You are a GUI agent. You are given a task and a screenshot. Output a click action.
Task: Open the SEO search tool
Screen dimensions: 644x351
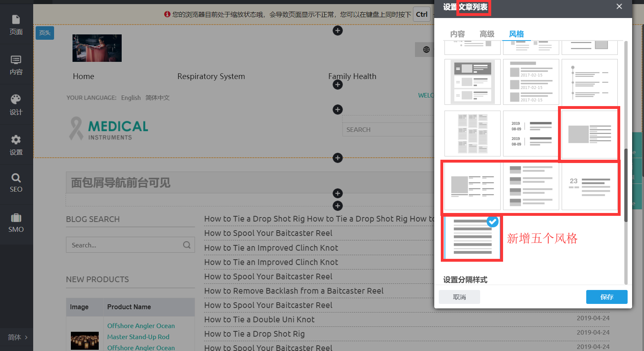click(16, 183)
